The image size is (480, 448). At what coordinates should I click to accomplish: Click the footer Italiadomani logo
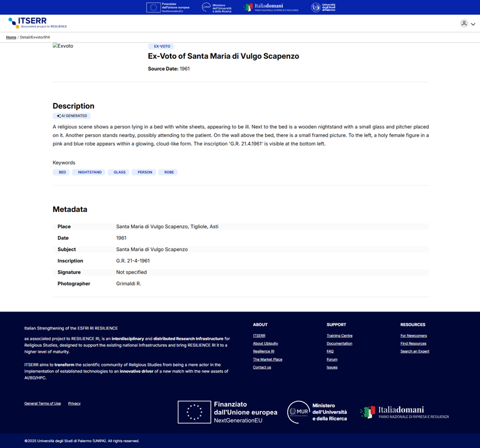click(404, 412)
